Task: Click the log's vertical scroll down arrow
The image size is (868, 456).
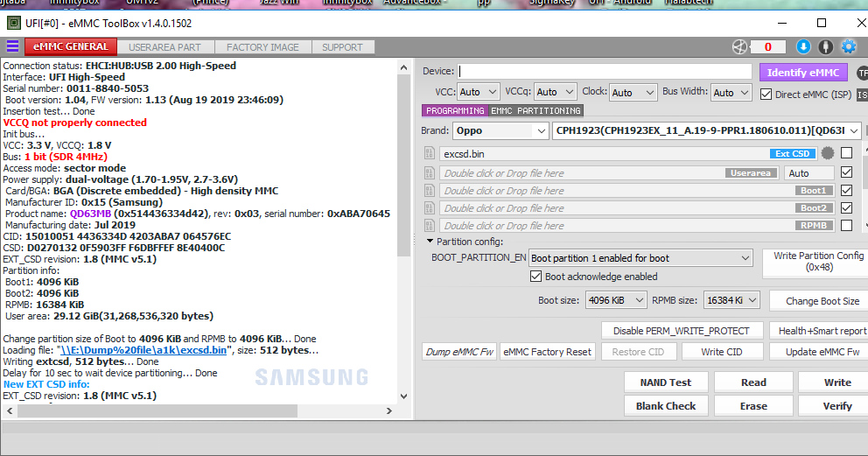Action: [403, 396]
